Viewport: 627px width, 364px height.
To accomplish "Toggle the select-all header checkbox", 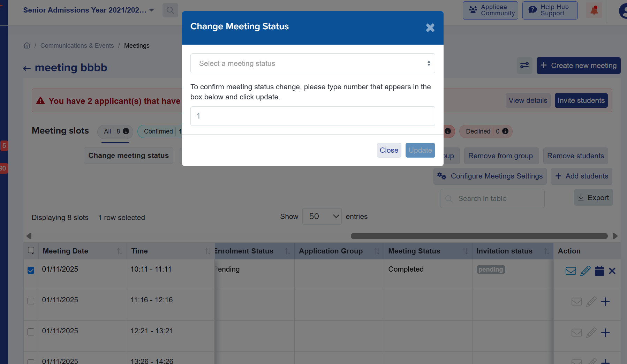I will point(31,250).
